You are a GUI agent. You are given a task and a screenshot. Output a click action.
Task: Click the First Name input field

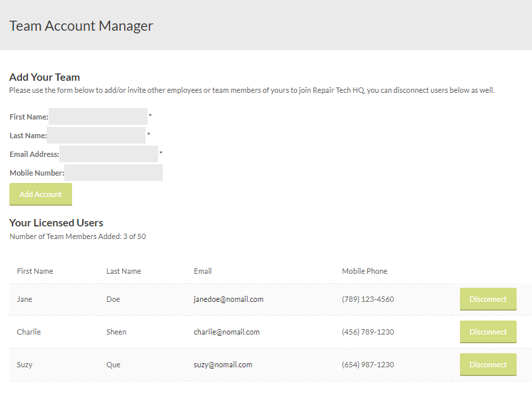click(x=98, y=116)
